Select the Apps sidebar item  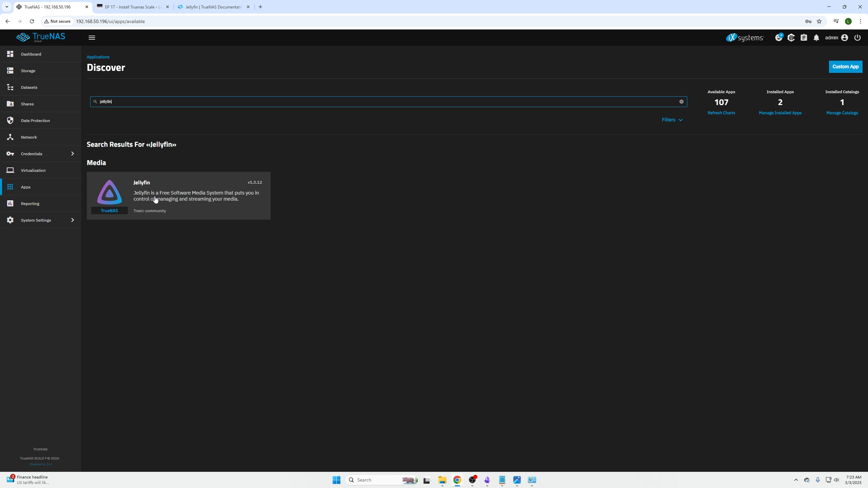pos(41,187)
